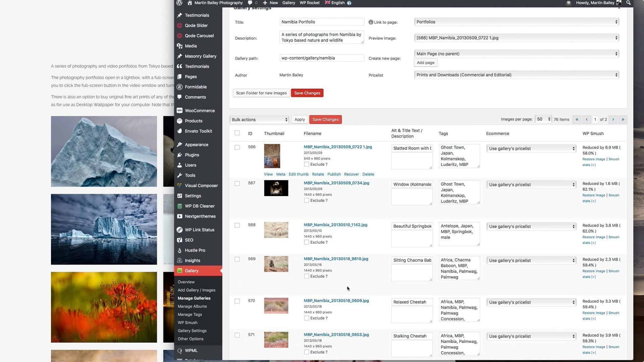The height and width of the screenshot is (362, 644).
Task: Select Pricelist dropdown for gallery settings
Action: (516, 74)
